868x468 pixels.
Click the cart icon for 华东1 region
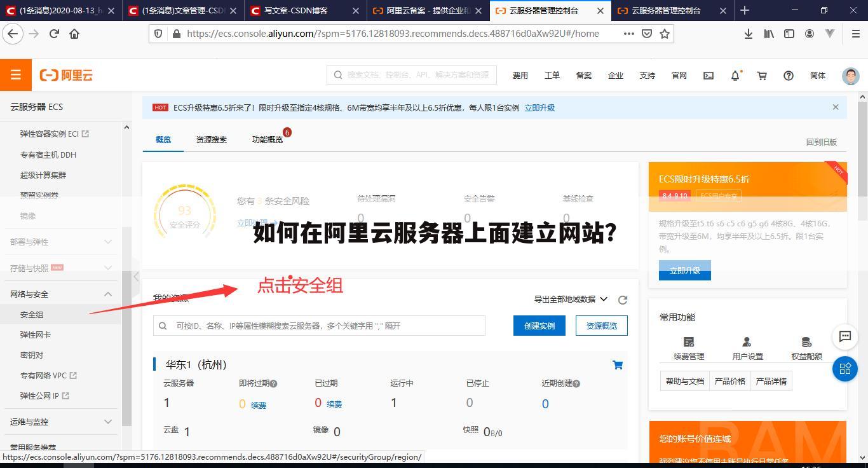pyautogui.click(x=618, y=365)
